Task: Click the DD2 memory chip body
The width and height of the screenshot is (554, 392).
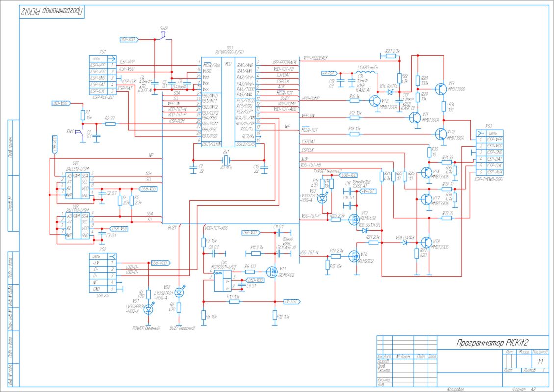Action: pyautogui.click(x=77, y=226)
